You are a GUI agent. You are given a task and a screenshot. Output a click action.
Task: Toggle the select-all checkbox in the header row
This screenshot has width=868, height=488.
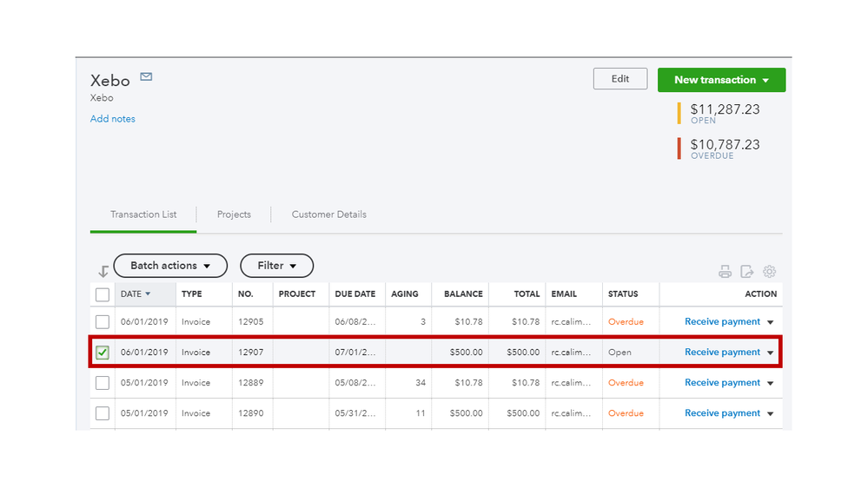(x=103, y=294)
